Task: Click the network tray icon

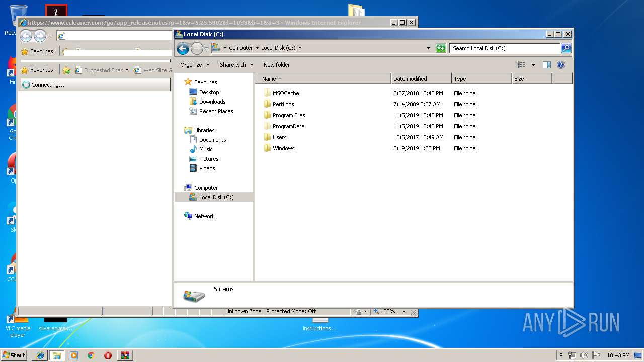Action: (x=572, y=355)
